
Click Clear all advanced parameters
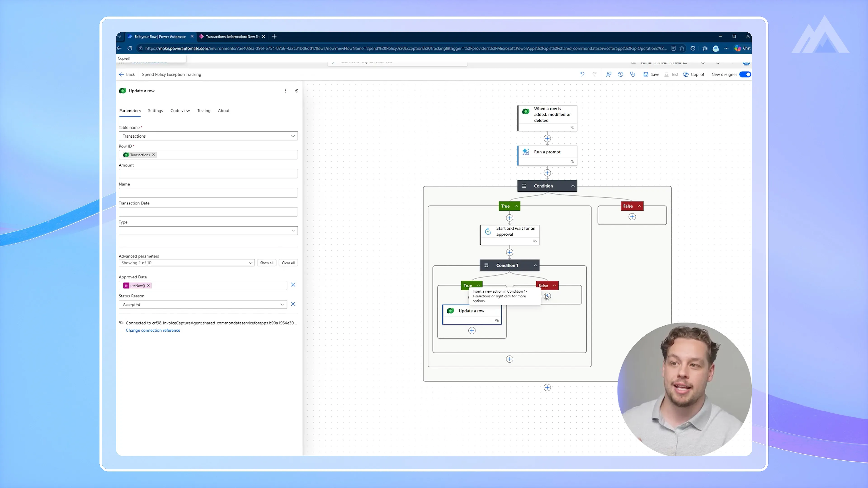[x=288, y=263]
